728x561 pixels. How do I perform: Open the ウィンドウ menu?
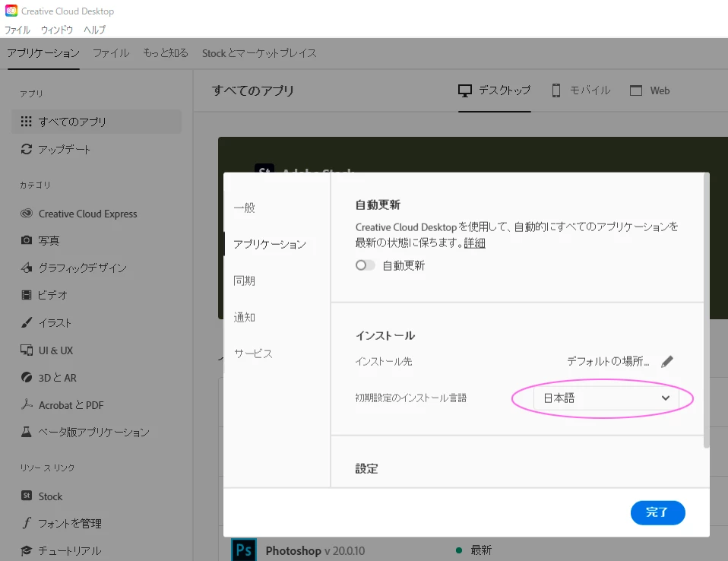coord(57,30)
